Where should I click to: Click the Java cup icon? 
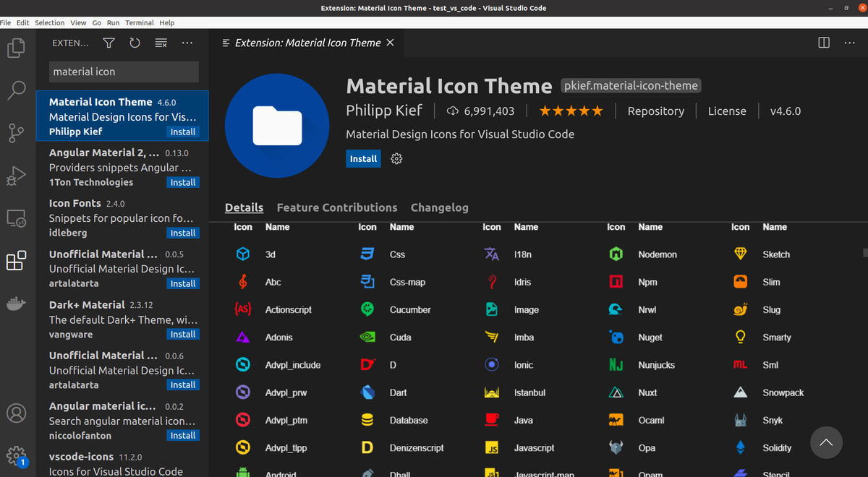click(x=492, y=420)
